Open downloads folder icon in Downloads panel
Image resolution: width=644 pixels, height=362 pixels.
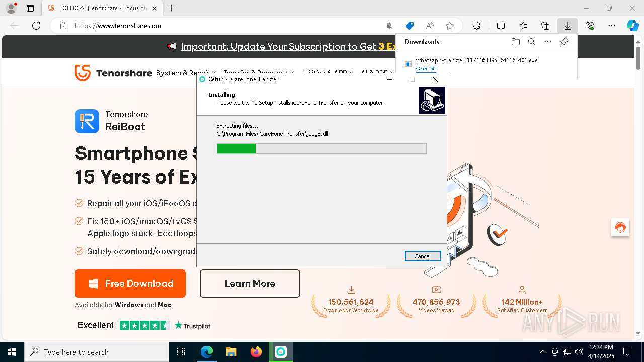pos(515,42)
